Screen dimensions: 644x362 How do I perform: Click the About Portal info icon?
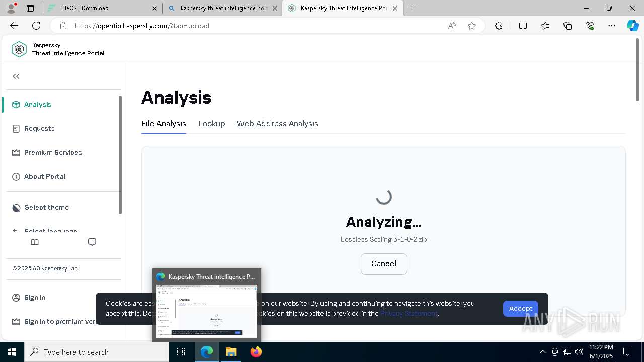[16, 177]
